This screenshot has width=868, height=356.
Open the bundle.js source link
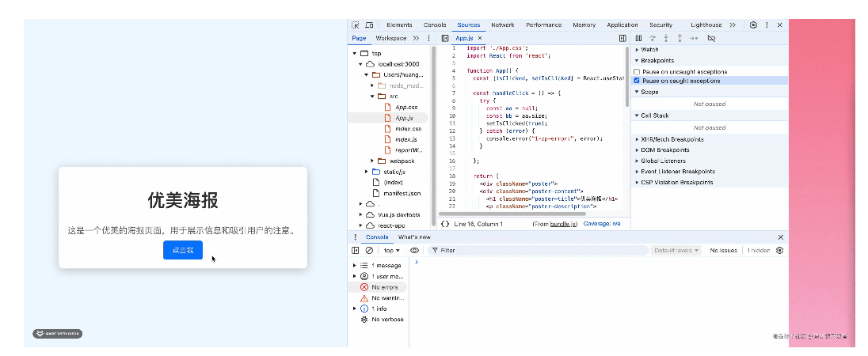564,224
